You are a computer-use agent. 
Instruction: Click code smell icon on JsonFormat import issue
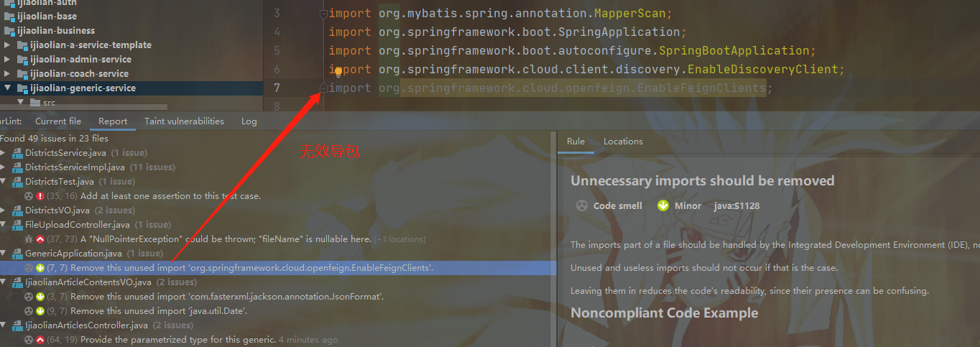tap(29, 297)
